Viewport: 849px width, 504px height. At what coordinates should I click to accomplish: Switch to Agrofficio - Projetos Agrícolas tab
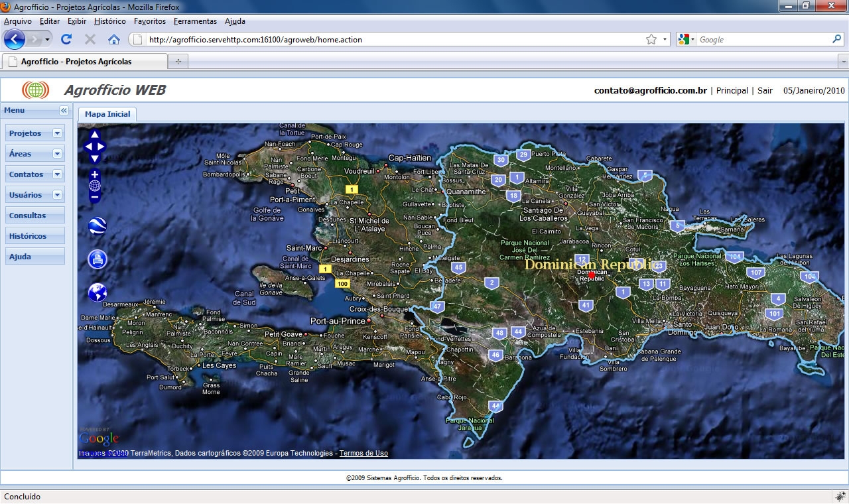coord(84,62)
